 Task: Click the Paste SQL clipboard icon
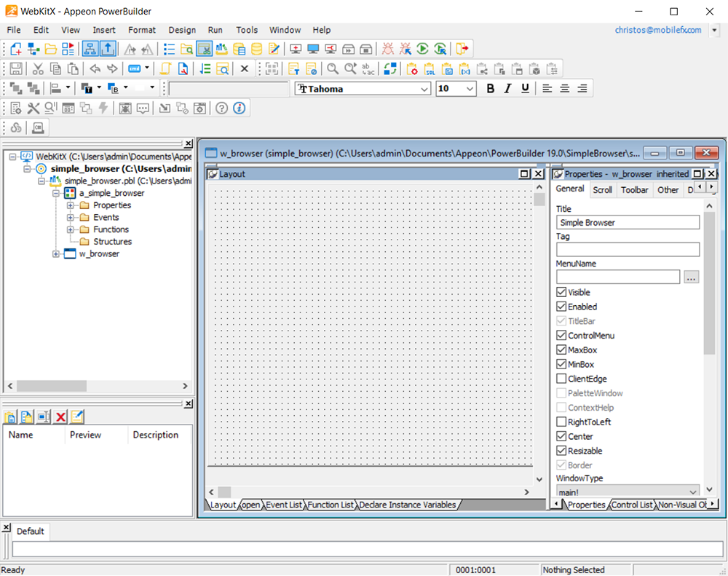430,69
